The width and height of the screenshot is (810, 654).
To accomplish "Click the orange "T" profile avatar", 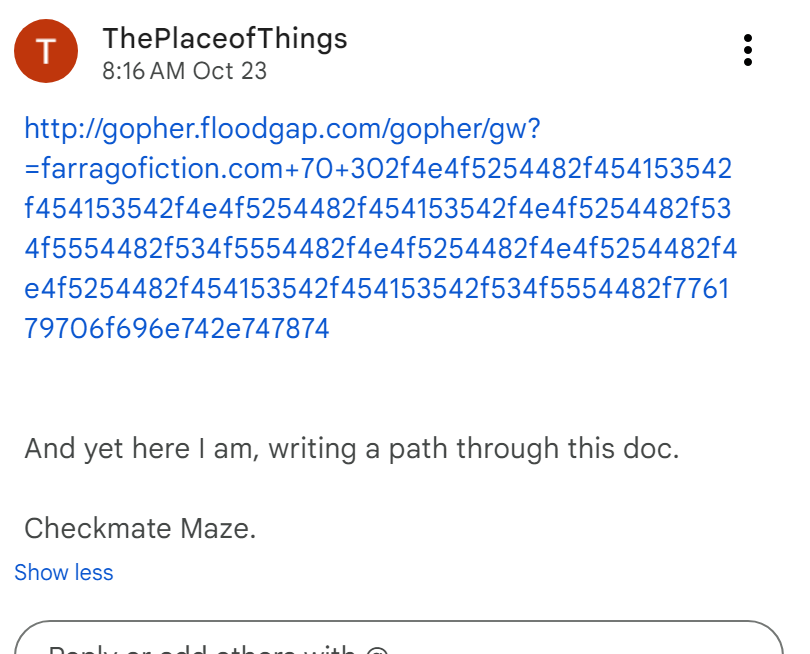I will tap(46, 51).
